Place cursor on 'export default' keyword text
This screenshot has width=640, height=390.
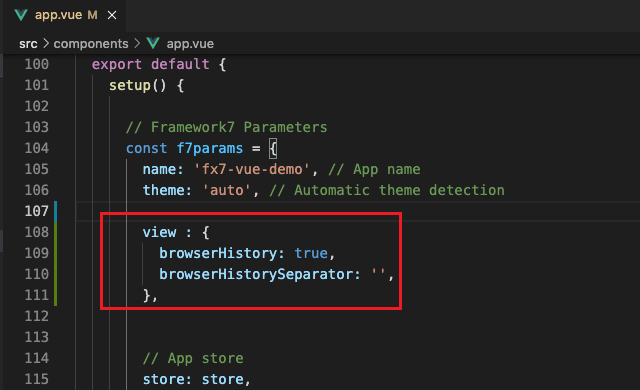pos(151,64)
